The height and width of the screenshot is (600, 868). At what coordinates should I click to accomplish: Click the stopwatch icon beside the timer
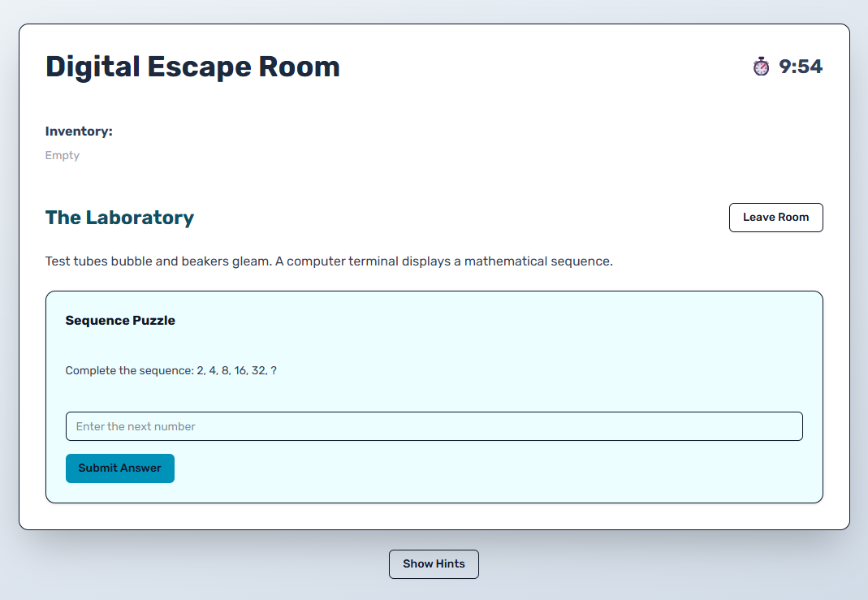(761, 67)
